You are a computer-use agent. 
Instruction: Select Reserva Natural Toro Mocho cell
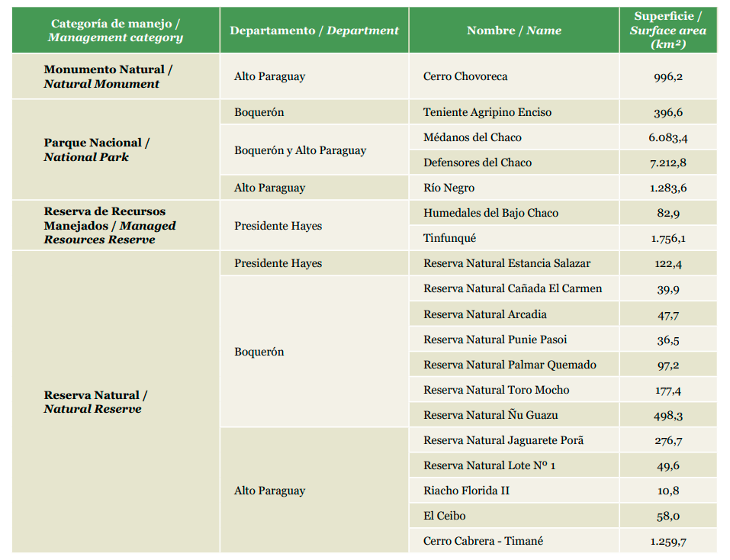[x=496, y=390]
